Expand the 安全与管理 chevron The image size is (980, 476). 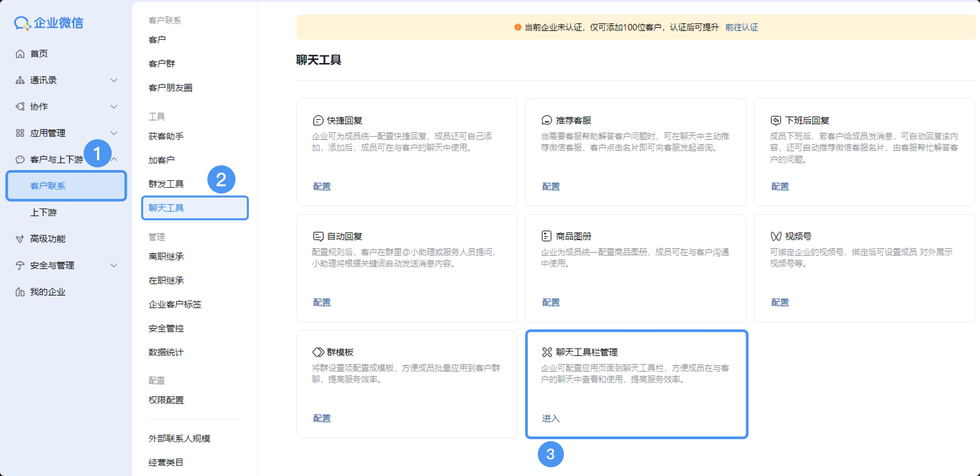click(114, 265)
